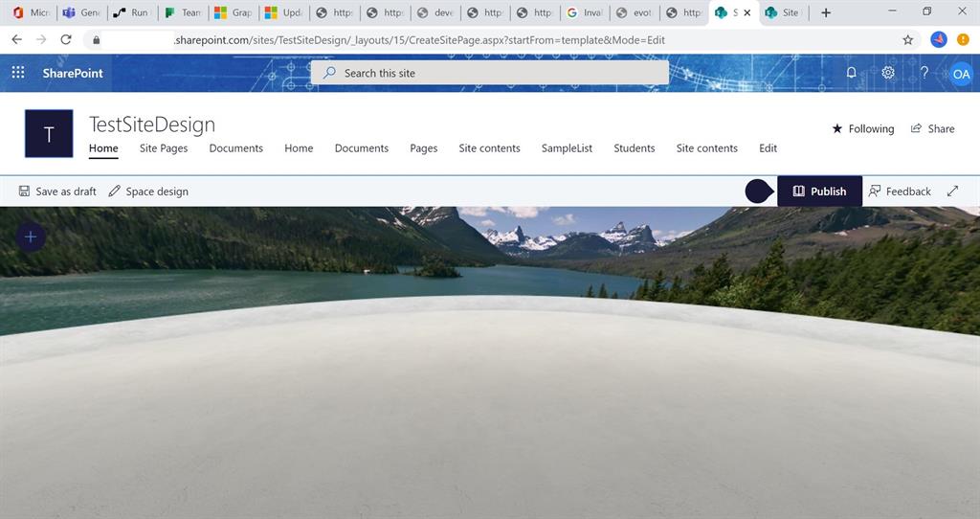Click Edit in the site navigation
Viewport: 980px width, 519px height.
coord(768,148)
